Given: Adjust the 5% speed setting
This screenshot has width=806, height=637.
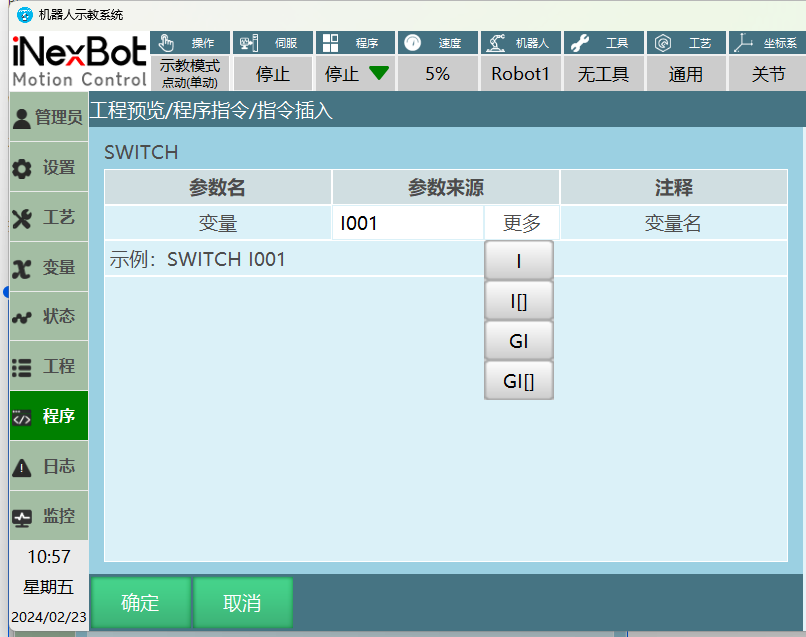Looking at the screenshot, I should [x=437, y=74].
